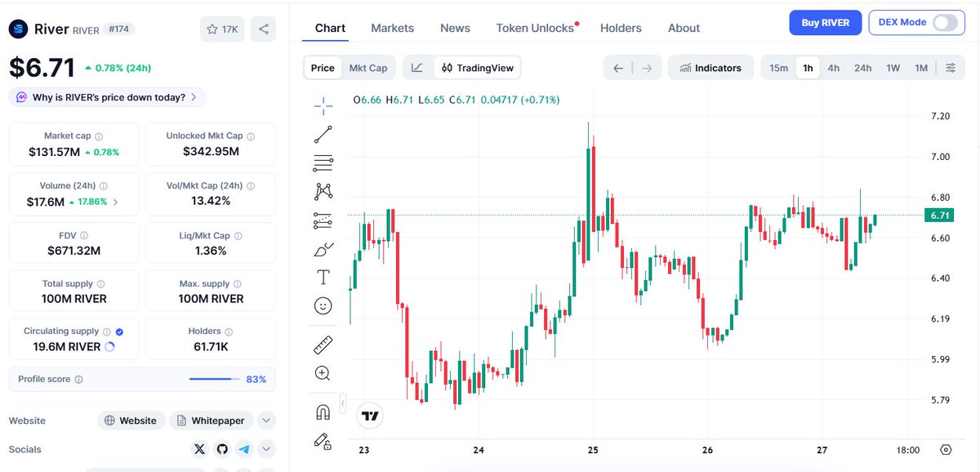Set the chart interval to 1W
This screenshot has height=472, width=980.
pos(893,68)
